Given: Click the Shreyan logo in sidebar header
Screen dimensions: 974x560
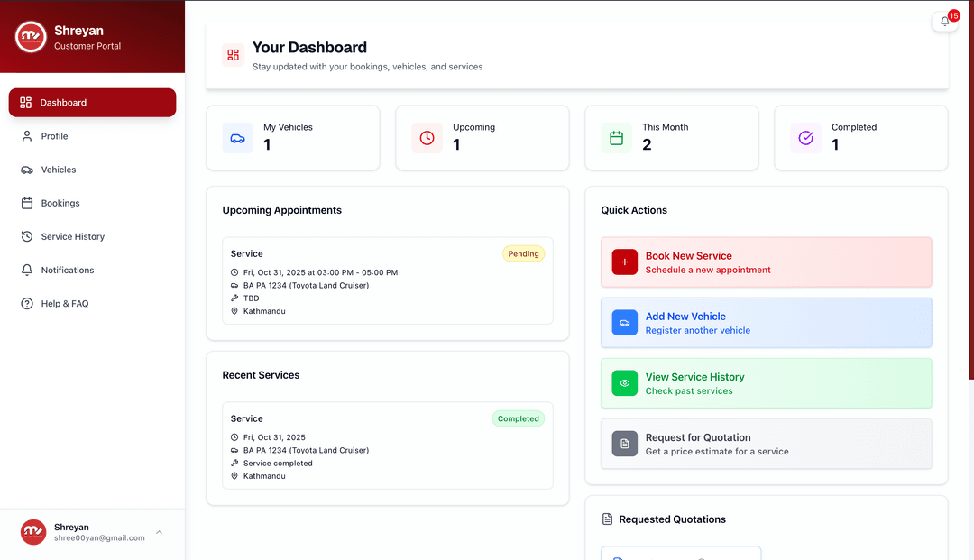Looking at the screenshot, I should (x=31, y=37).
